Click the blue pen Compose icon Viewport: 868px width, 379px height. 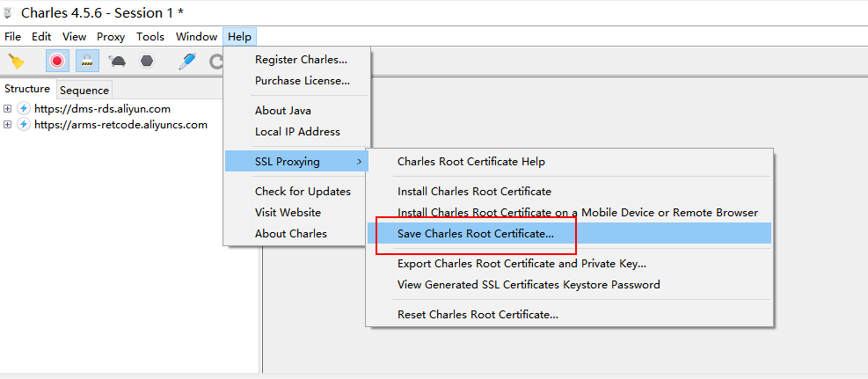tap(187, 61)
